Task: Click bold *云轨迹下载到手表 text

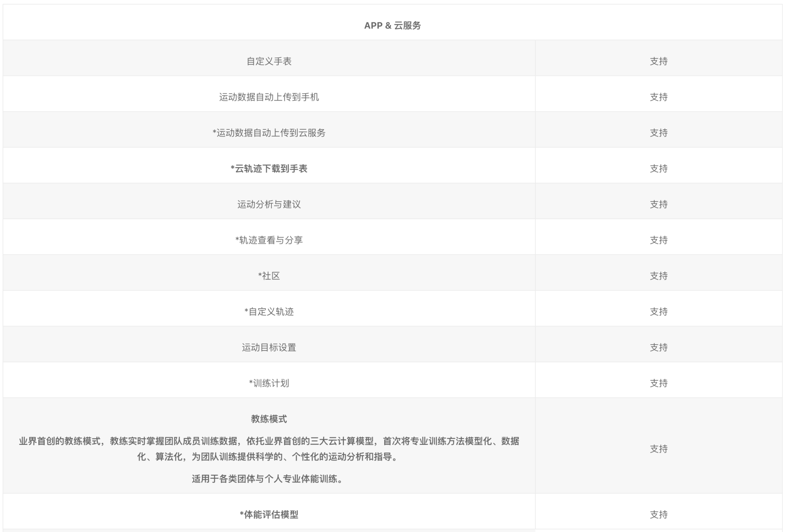Action: (269, 169)
